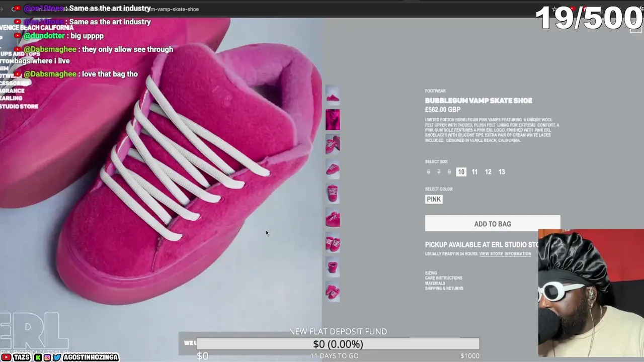Click the YouTube icon beside @dundotter
The height and width of the screenshot is (362, 644).
pyautogui.click(x=18, y=36)
